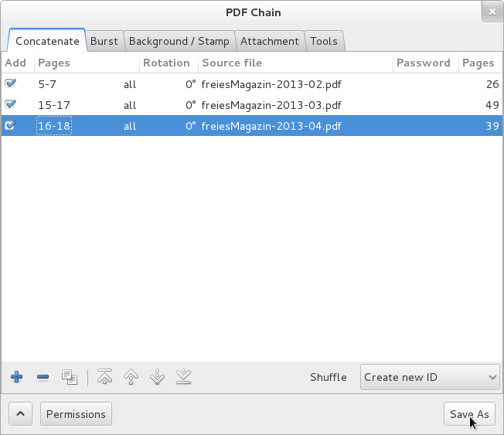Toggle checkbox for freiesMagazin-2013-03.pdf
Image resolution: width=504 pixels, height=435 pixels.
tap(11, 104)
